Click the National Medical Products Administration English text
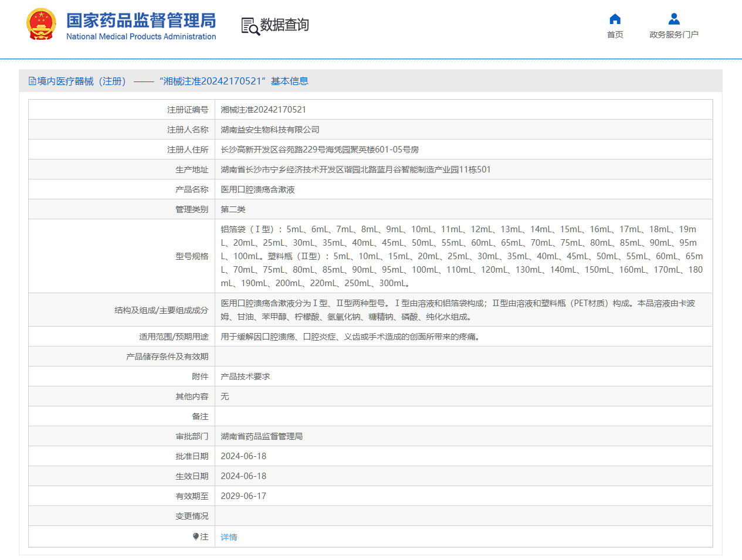742x560 pixels. click(x=141, y=36)
